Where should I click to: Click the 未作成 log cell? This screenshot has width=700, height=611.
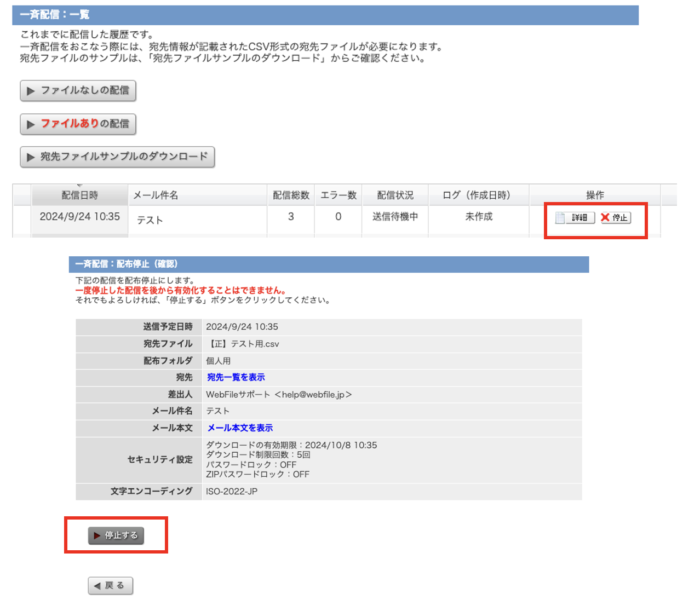pyautogui.click(x=478, y=217)
